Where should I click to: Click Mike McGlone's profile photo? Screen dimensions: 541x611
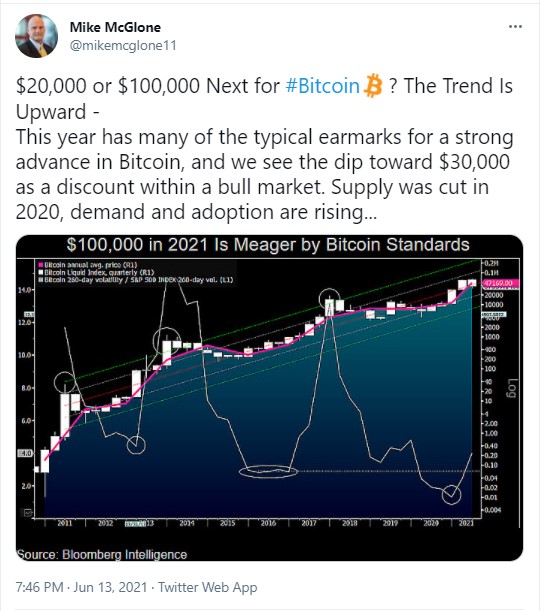click(36, 36)
